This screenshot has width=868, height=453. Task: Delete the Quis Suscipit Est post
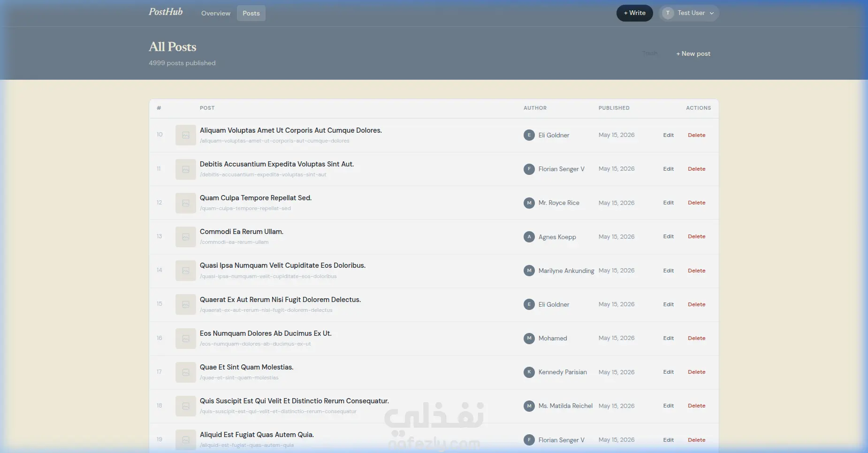point(696,406)
